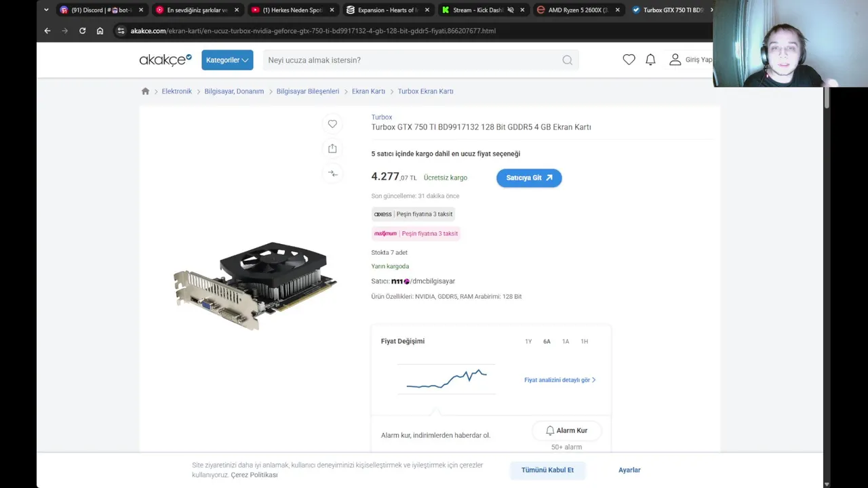
Task: Click the n11 dmcbilgisayar seller name
Action: (423, 281)
